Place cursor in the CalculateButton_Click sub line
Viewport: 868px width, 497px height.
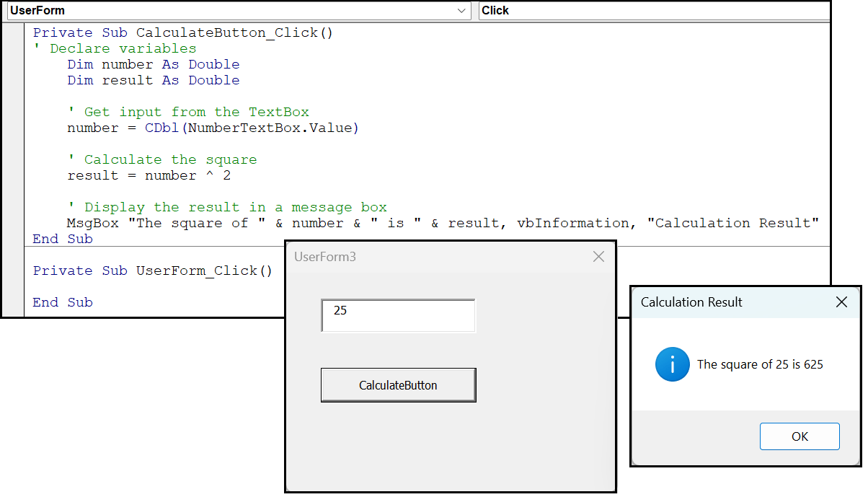180,32
